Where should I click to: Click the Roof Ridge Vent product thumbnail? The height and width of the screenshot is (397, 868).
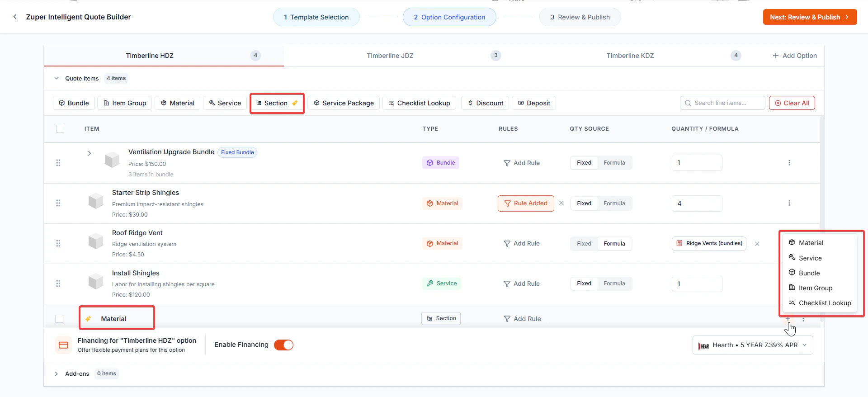[x=96, y=241]
